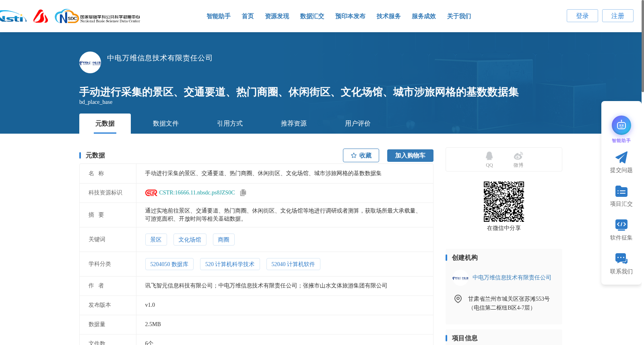Screen dimensions: 644x345
Task: Click the 文化场馆 keyword tag
Action: (190, 240)
